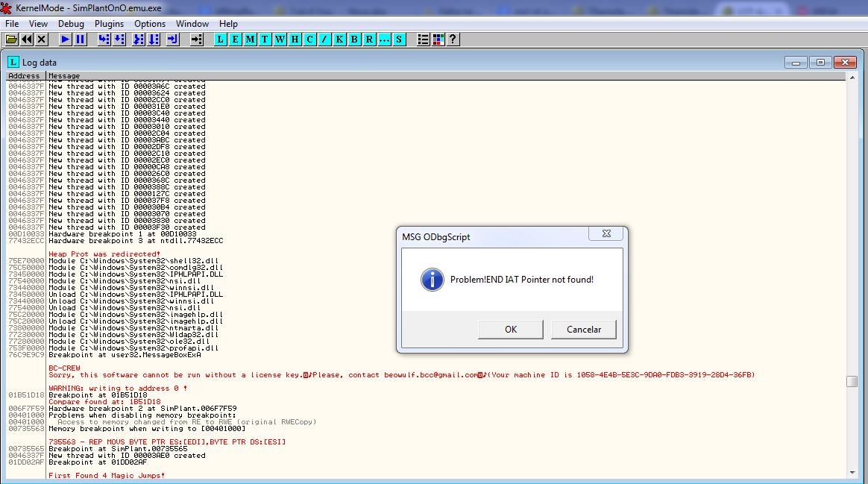The height and width of the screenshot is (484, 868).
Task: Click the Step over toolbar icon
Action: [x=119, y=40]
